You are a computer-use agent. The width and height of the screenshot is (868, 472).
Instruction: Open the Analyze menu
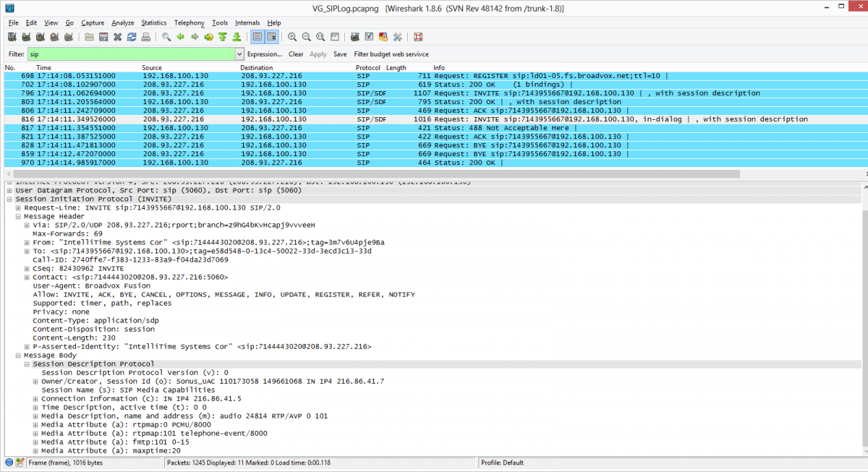coord(122,23)
